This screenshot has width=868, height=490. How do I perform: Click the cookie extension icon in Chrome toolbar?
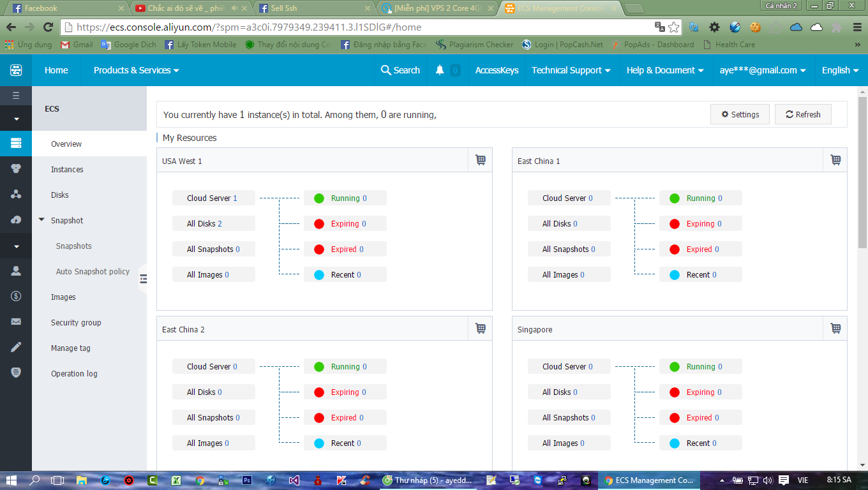pos(756,27)
